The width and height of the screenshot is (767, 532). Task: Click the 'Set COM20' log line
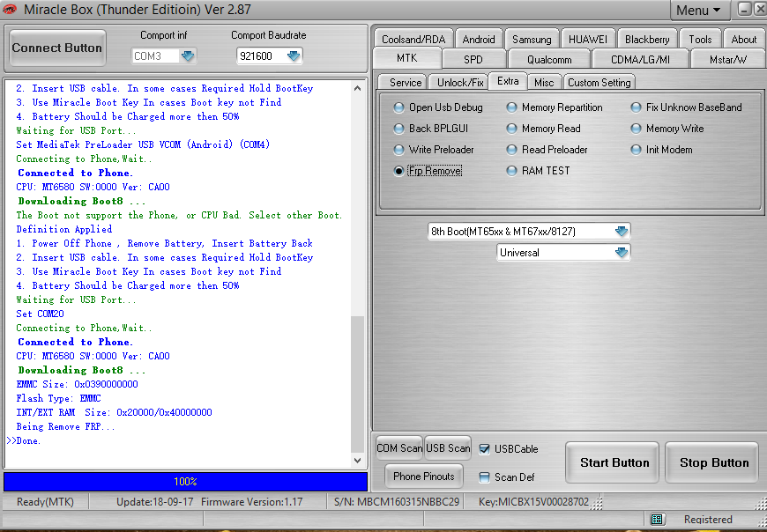(40, 314)
